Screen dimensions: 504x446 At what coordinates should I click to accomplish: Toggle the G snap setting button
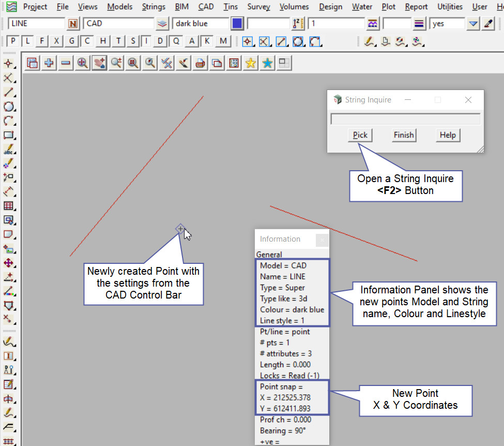point(72,41)
